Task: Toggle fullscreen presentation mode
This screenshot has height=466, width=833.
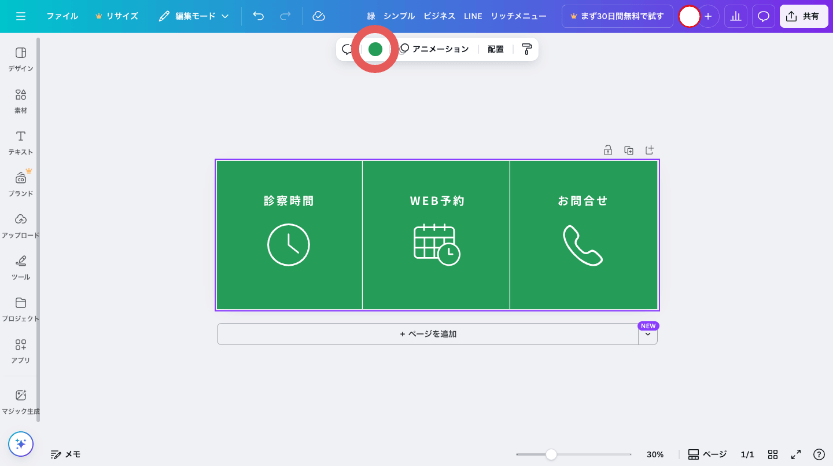Action: click(x=797, y=454)
